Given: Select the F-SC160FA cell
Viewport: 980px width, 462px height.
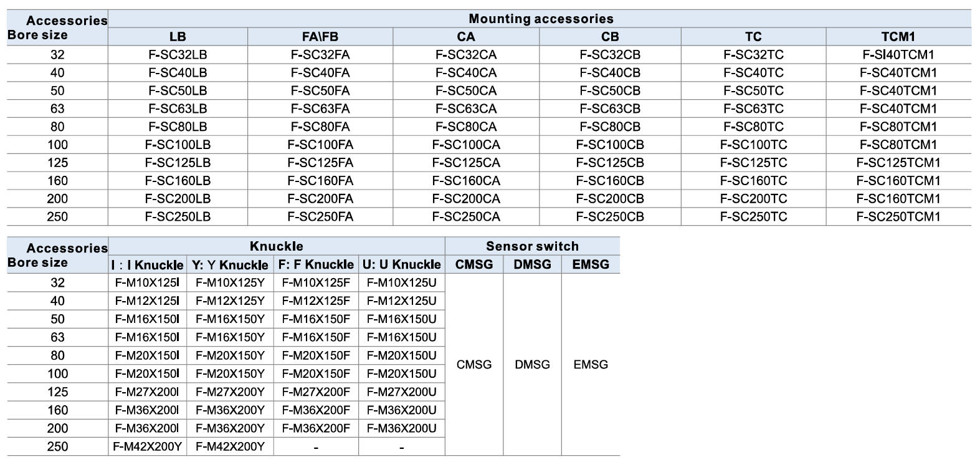Looking at the screenshot, I should coord(320,181).
